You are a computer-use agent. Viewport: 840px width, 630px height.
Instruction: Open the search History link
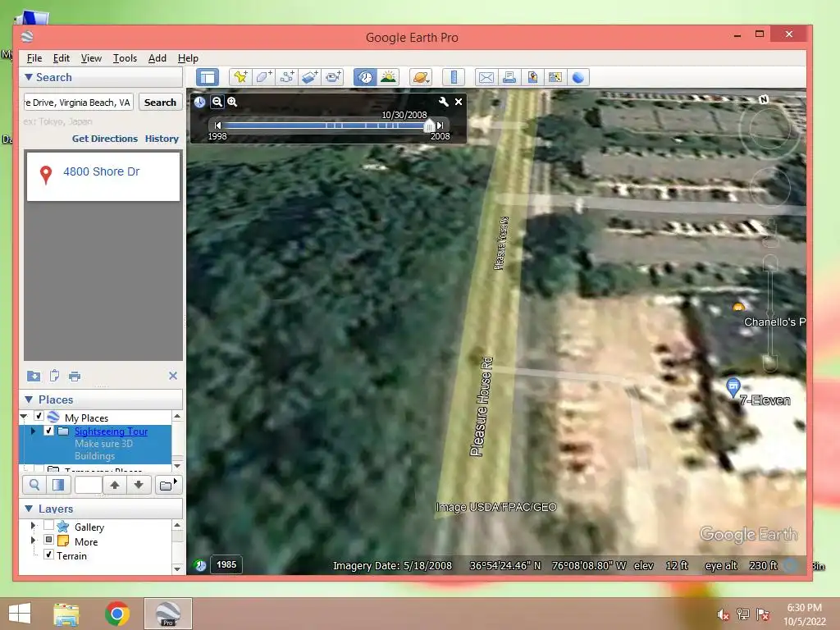(162, 139)
